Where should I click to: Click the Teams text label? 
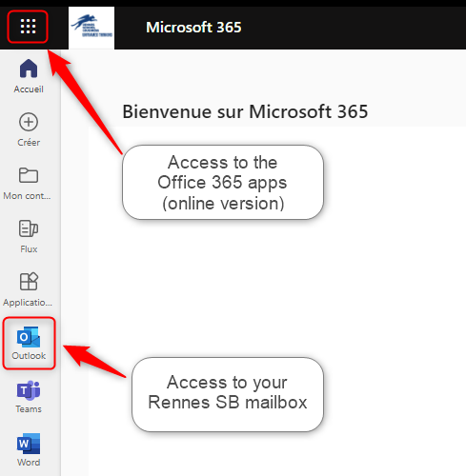[29, 409]
